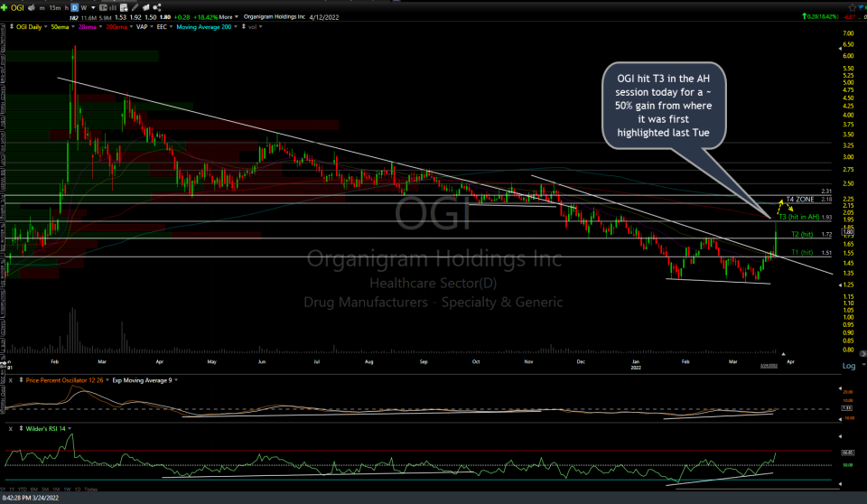This screenshot has height=504, width=867.
Task: Click the T3 (hit in AH) target label
Action: pos(799,217)
